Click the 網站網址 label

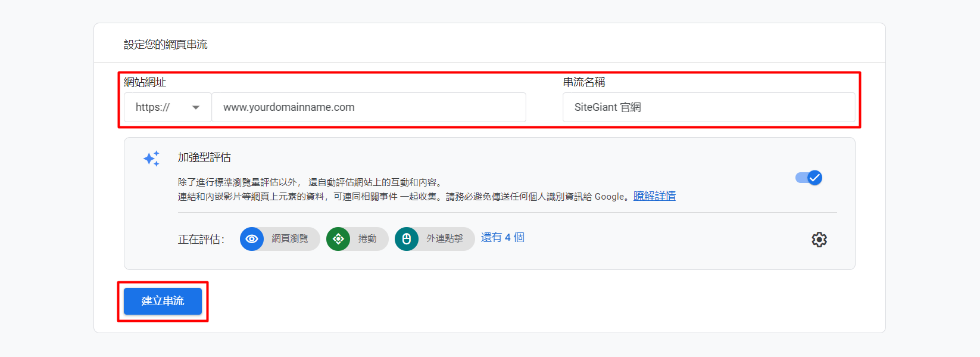coord(145,82)
